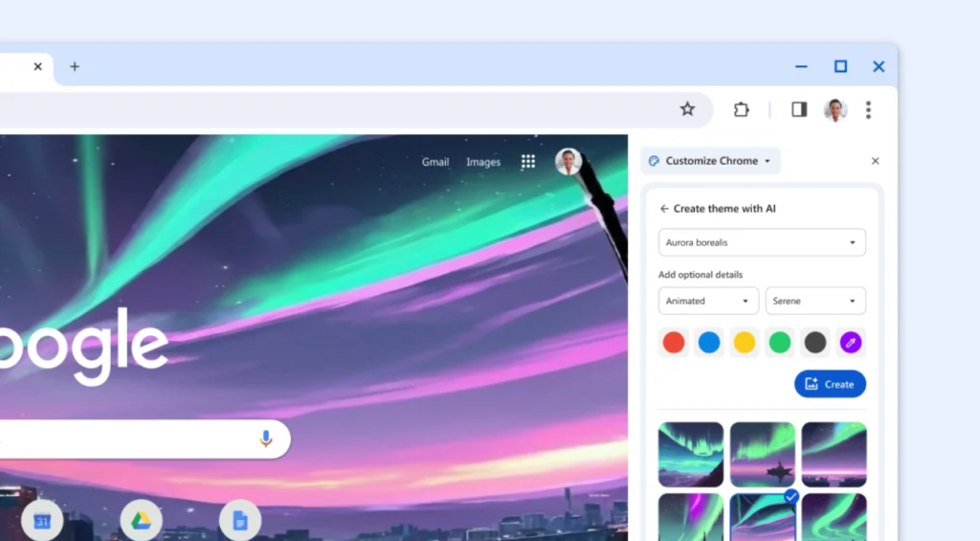Open the Customize Chrome panel dropdown
Screen dimensions: 980x541
tap(711, 161)
